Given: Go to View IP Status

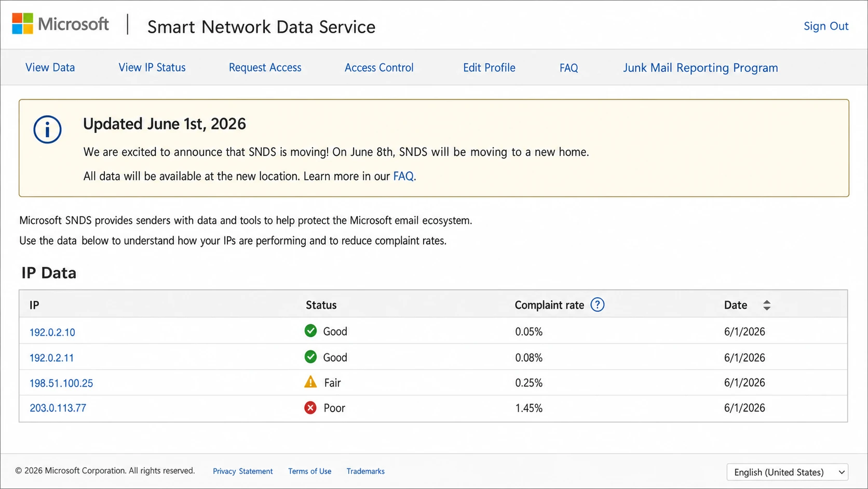Looking at the screenshot, I should [x=152, y=68].
